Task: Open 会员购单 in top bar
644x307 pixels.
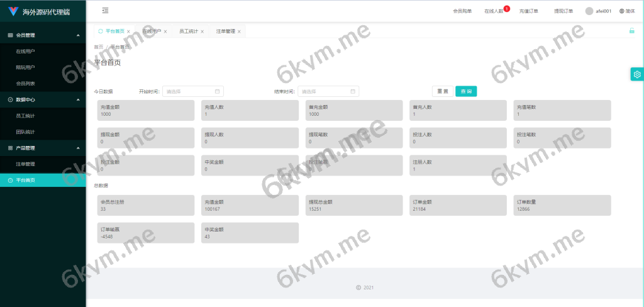Action: pyautogui.click(x=462, y=11)
